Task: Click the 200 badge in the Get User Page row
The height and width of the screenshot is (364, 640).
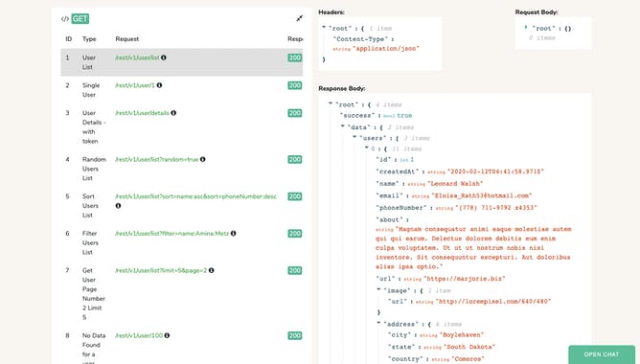Action: (295, 270)
